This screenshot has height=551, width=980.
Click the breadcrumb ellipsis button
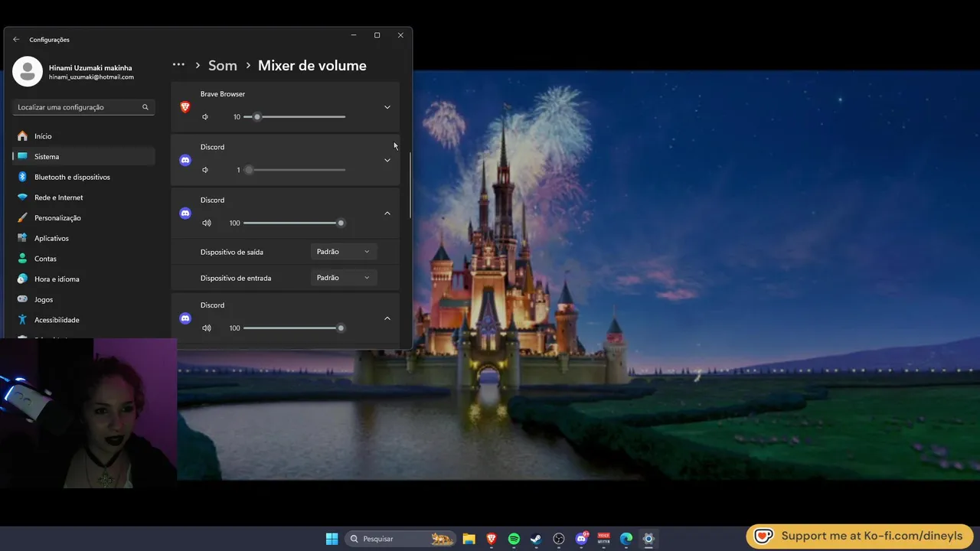tap(178, 65)
